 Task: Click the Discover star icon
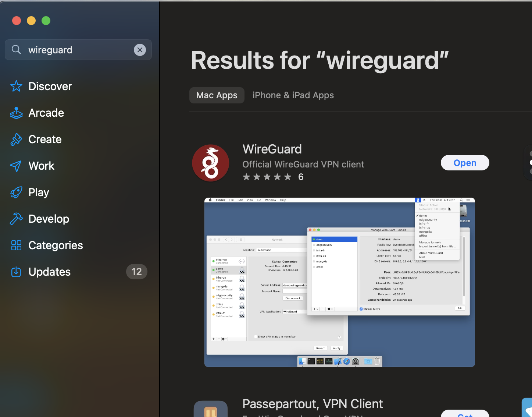click(x=16, y=86)
